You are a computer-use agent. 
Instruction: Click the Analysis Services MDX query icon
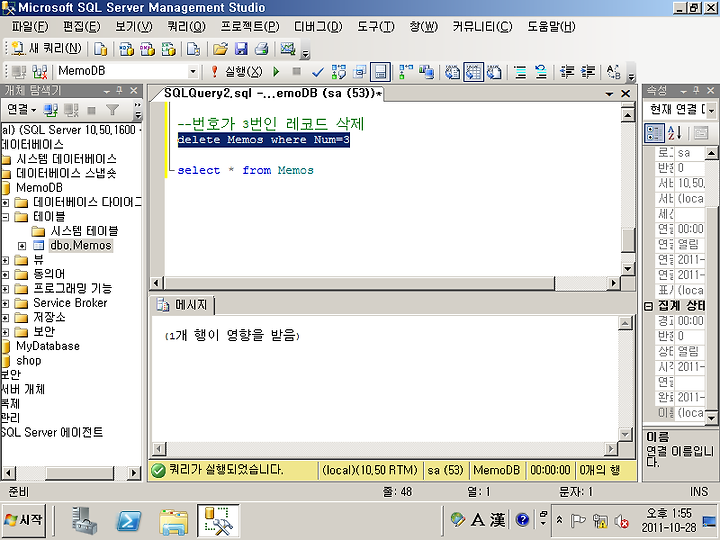pos(126,49)
